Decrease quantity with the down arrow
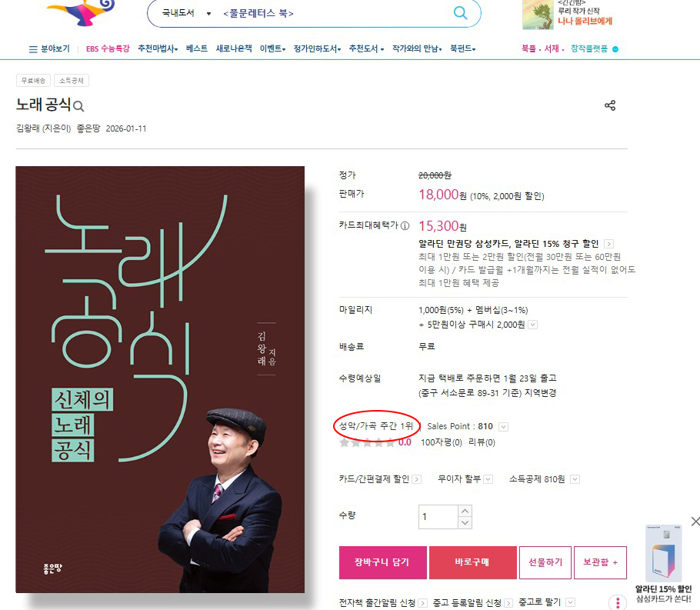This screenshot has width=700, height=610. tap(465, 523)
